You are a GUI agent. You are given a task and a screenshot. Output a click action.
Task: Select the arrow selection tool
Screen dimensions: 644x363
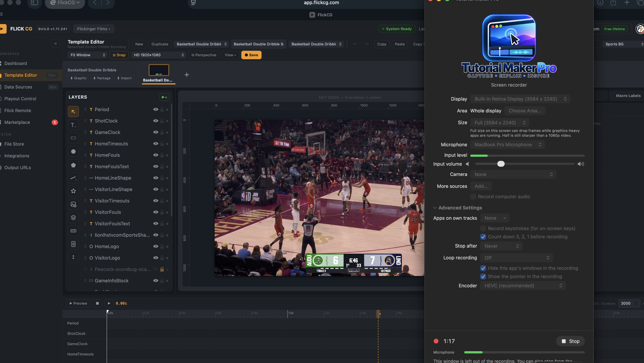pyautogui.click(x=73, y=112)
